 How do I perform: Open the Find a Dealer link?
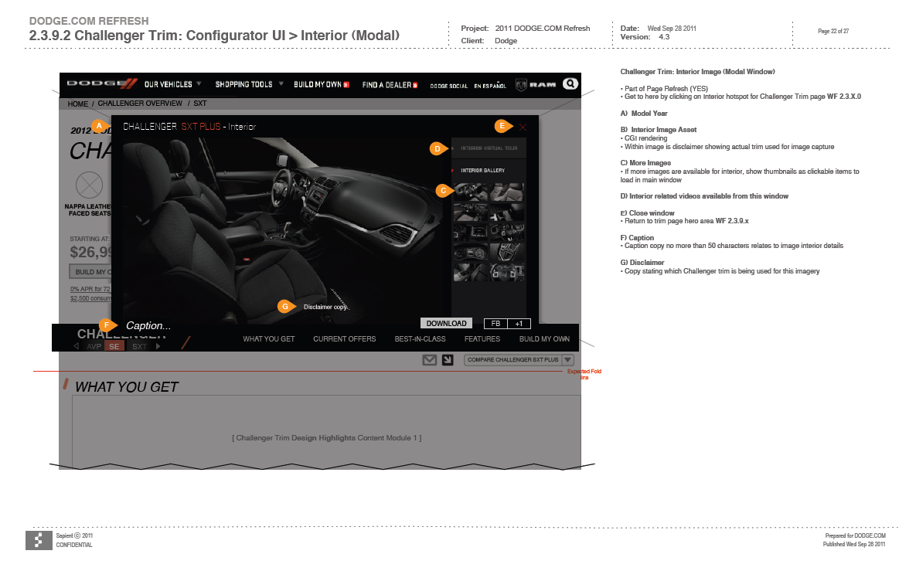coord(390,85)
